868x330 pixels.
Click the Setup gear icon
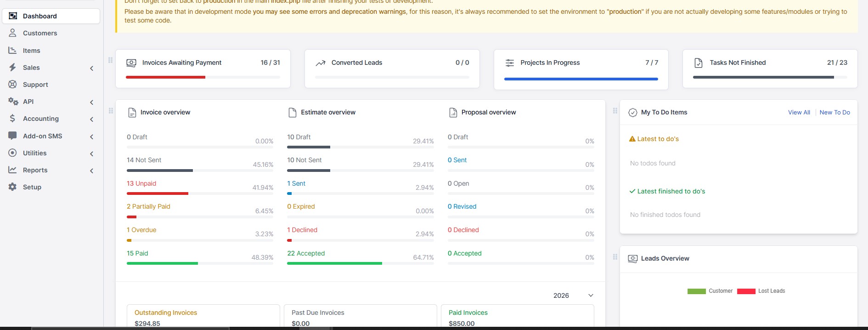click(x=13, y=187)
